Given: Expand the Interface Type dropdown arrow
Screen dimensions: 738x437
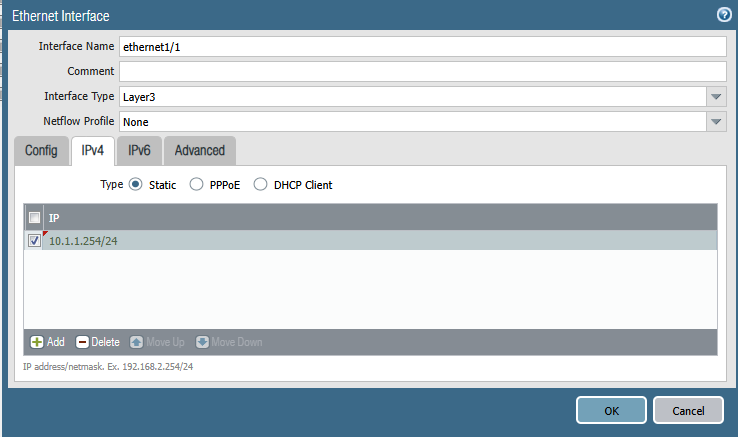Looking at the screenshot, I should coord(716,97).
